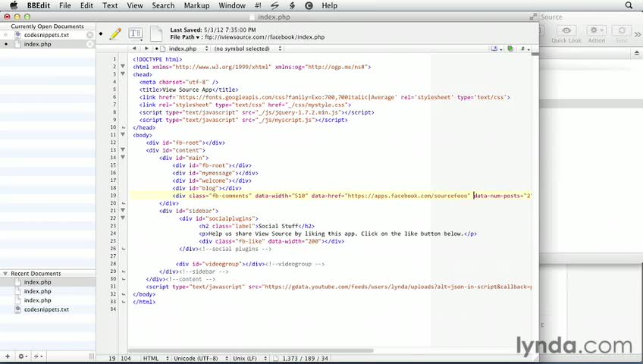Close index.php in open documents list

(89, 44)
